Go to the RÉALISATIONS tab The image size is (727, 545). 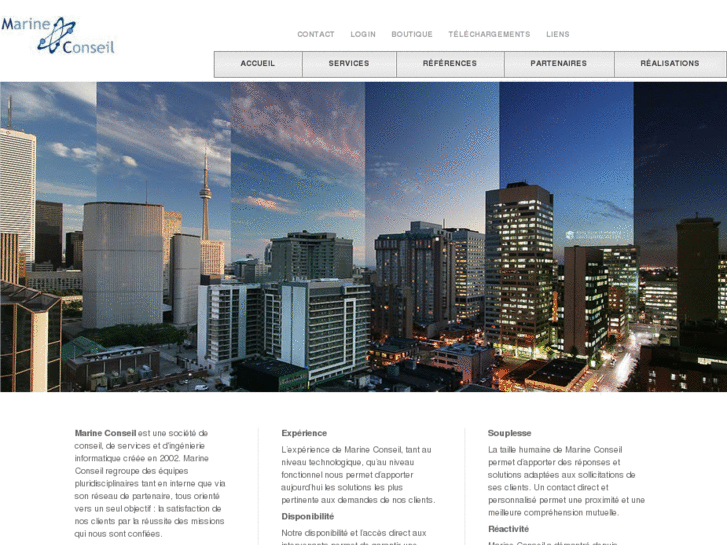pos(670,64)
